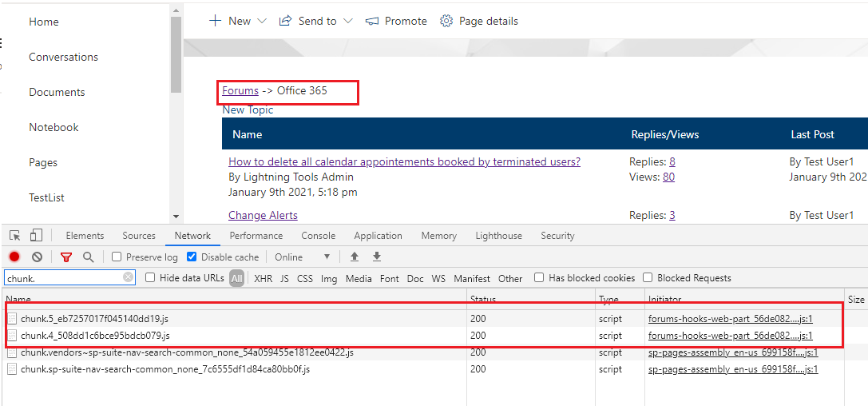Uncheck the Disable cache checkbox
868x406 pixels.
pos(192,257)
